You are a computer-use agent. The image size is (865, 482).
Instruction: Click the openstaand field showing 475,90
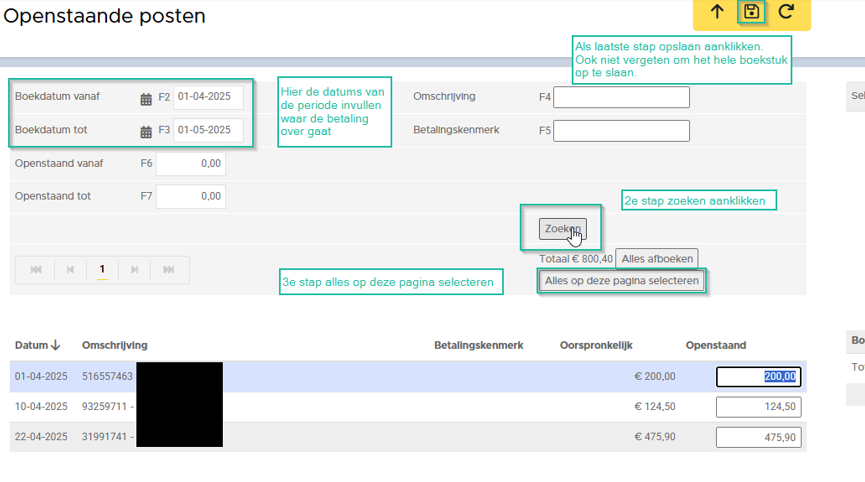[759, 437]
